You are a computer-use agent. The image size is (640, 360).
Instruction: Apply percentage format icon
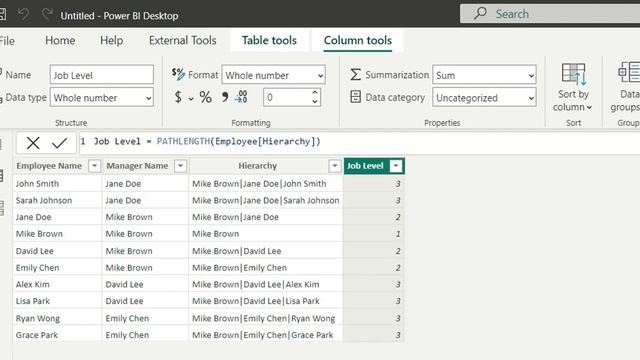pyautogui.click(x=205, y=97)
